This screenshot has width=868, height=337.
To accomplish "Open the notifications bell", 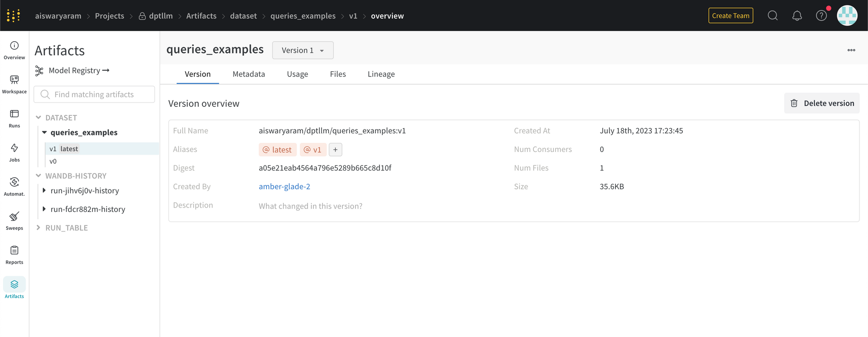I will pos(797,16).
